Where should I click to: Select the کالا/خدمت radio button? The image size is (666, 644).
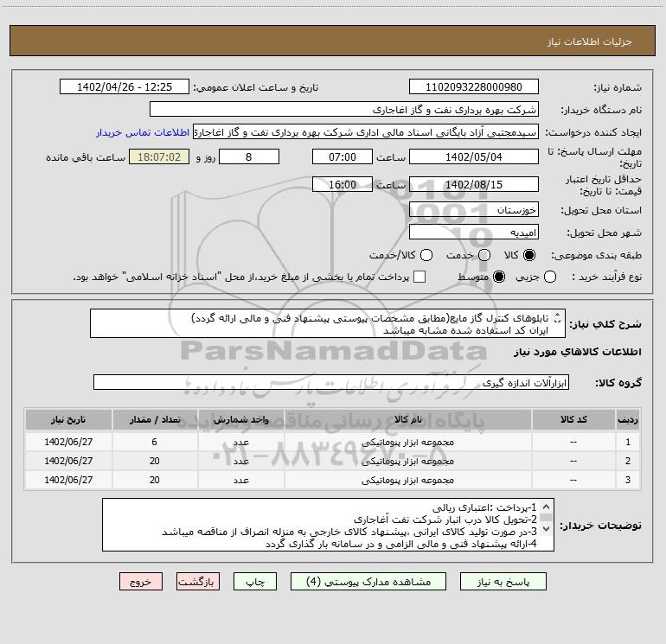pos(426,255)
